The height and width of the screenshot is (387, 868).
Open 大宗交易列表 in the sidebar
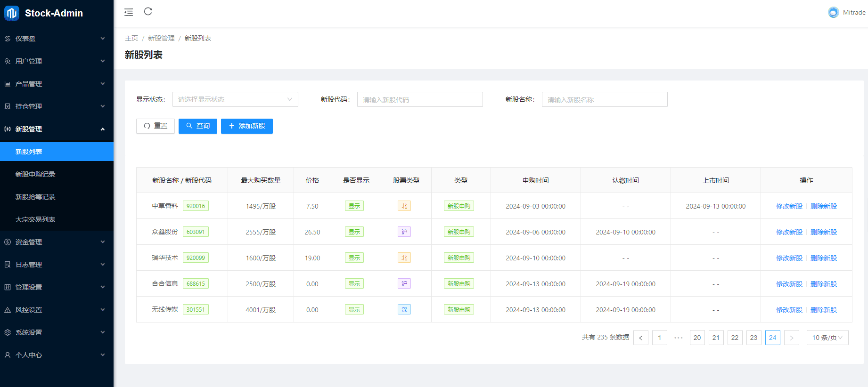(x=57, y=219)
